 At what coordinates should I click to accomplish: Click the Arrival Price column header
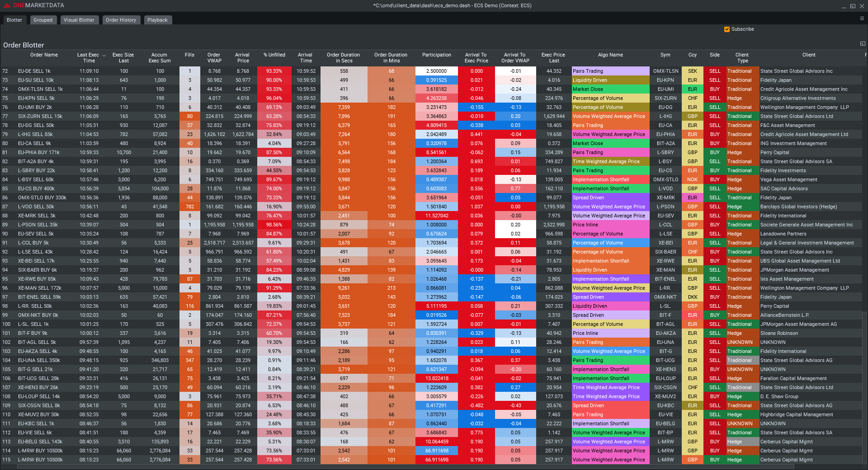242,58
